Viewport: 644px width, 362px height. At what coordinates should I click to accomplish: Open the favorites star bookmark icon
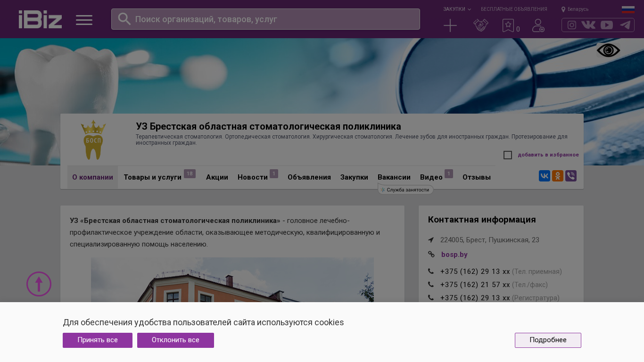click(x=508, y=25)
